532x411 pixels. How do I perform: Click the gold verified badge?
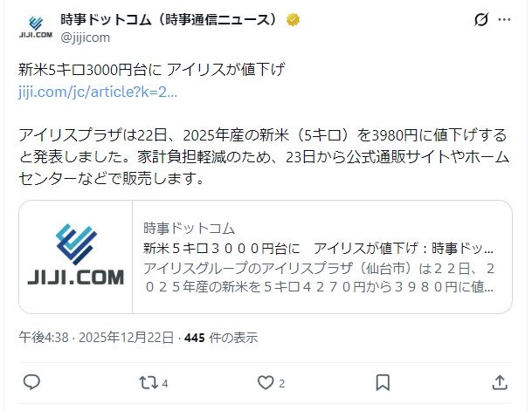point(293,20)
